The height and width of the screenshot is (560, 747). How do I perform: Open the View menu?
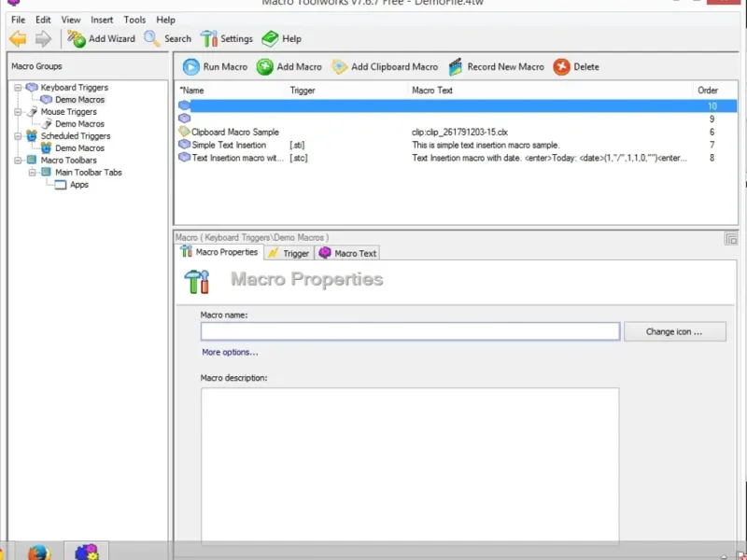71,20
